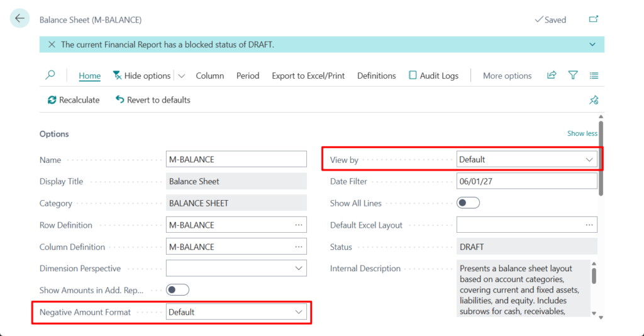Viewport: 644px width, 336px height.
Task: Click the pin/personalize icon
Action: (x=593, y=100)
